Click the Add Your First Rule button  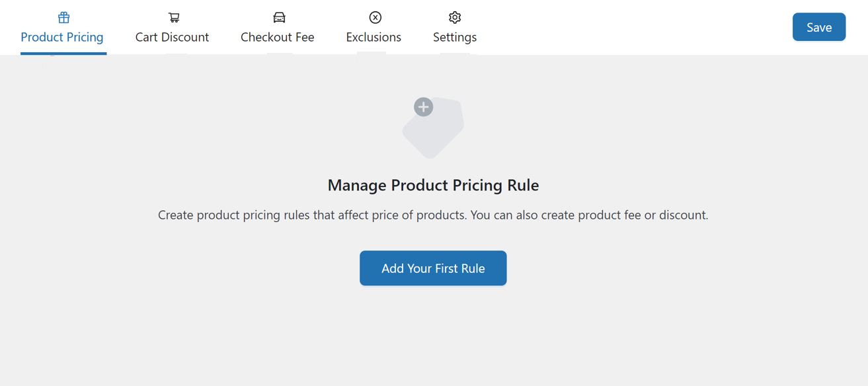coord(433,268)
